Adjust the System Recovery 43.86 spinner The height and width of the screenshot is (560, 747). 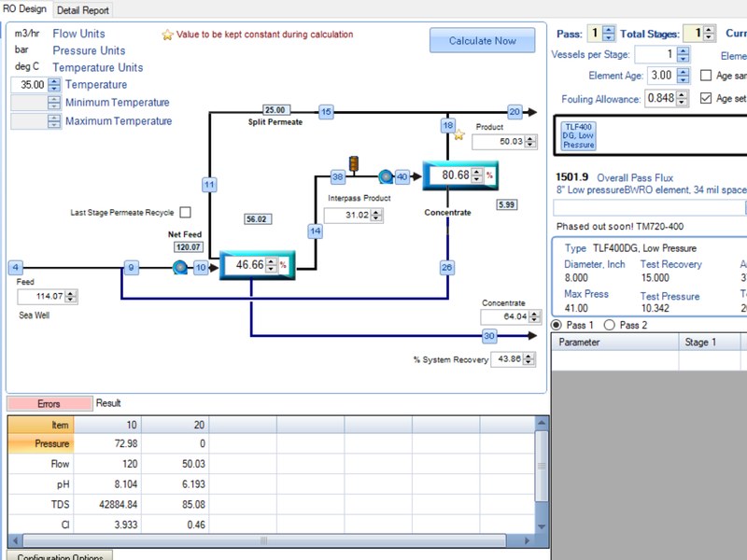tap(529, 359)
